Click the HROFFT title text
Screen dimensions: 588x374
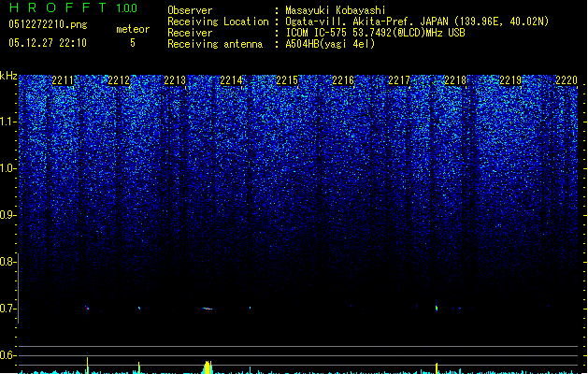coord(58,7)
